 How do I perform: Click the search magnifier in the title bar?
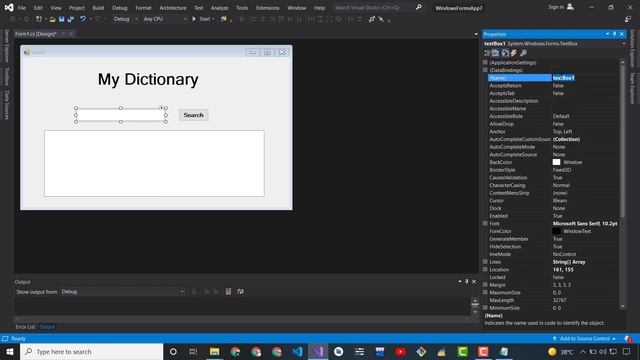point(419,7)
